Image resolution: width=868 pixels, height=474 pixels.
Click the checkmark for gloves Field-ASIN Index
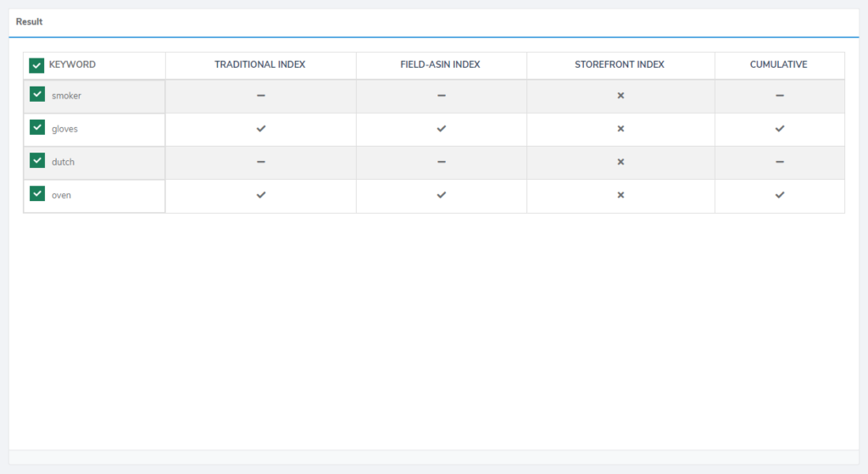(442, 129)
